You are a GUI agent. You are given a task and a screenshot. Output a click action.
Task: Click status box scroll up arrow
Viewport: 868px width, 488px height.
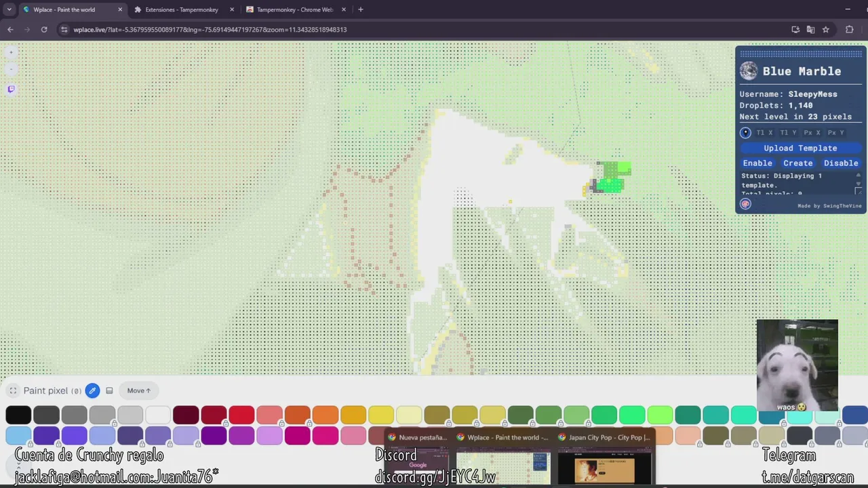click(x=858, y=176)
